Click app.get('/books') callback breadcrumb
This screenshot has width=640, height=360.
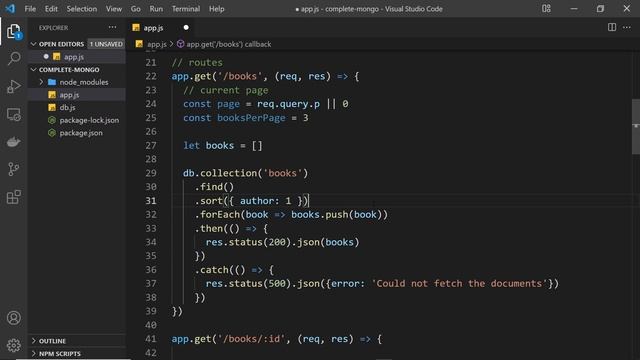(229, 44)
